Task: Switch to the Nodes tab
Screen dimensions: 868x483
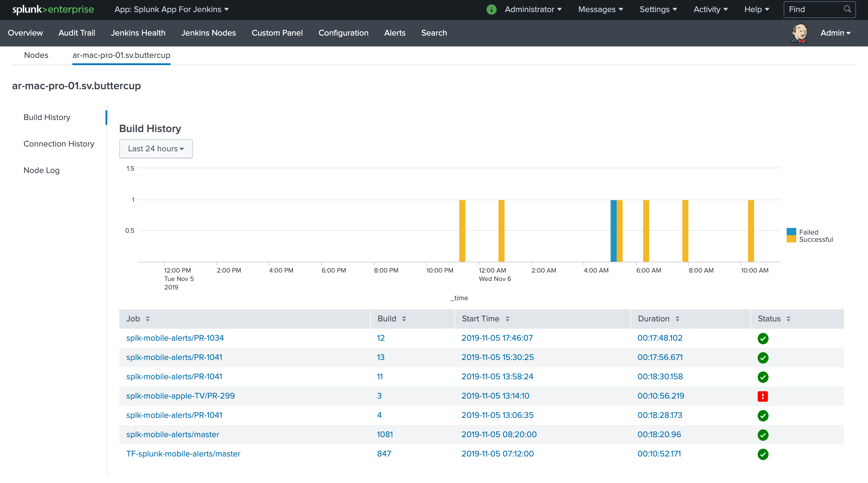Action: tap(36, 55)
